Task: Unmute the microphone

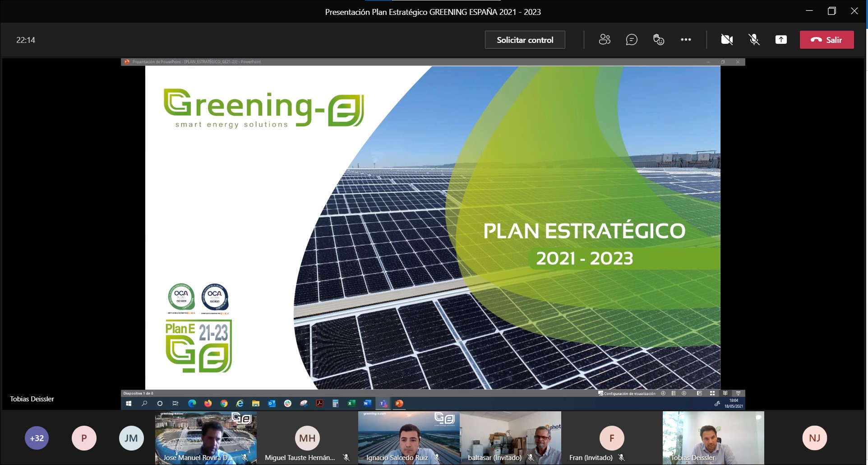Action: [754, 40]
